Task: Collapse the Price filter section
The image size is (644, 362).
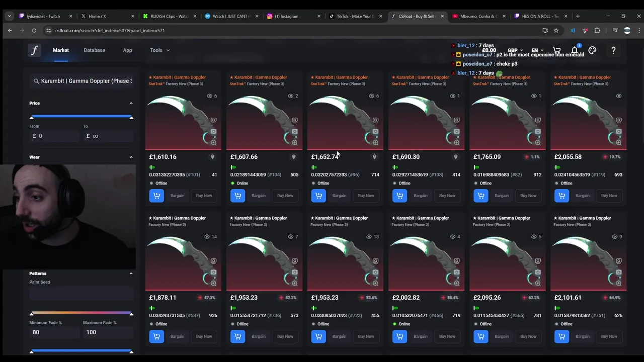Action: (131, 104)
